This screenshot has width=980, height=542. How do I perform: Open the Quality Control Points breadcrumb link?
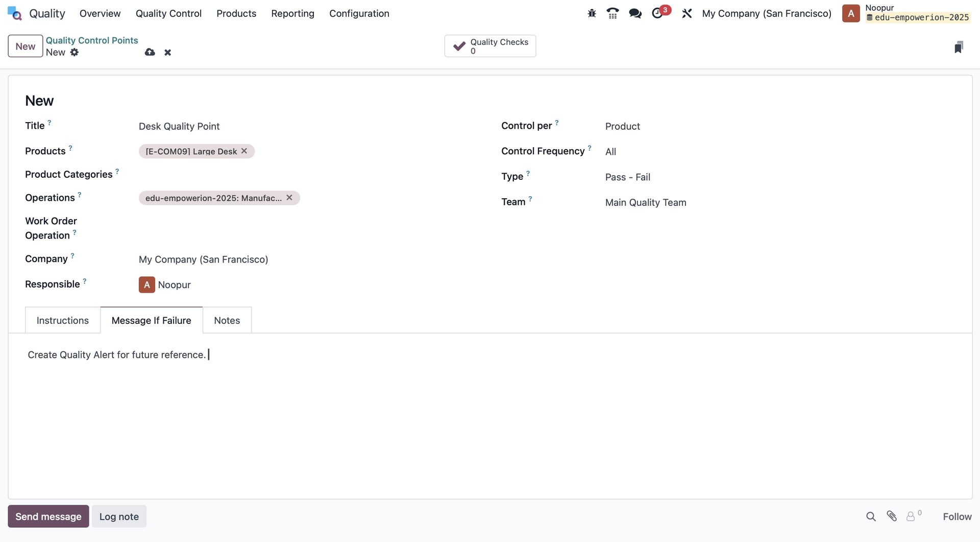point(92,40)
